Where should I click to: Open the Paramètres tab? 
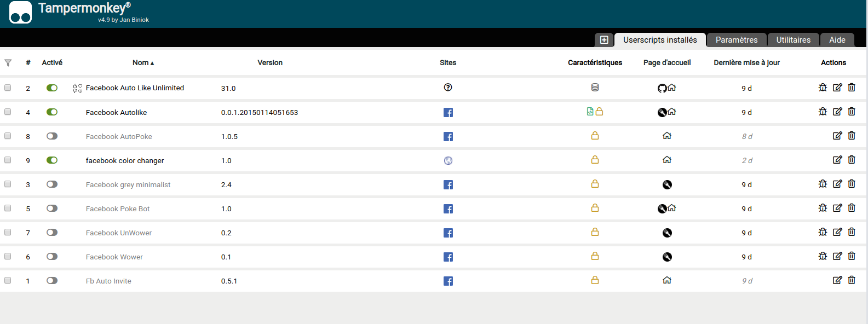(737, 40)
